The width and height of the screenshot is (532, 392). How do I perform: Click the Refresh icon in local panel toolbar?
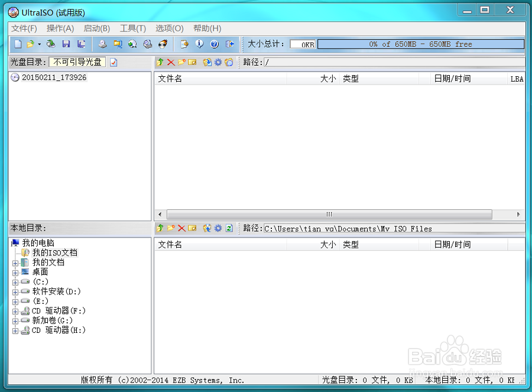[x=229, y=228]
